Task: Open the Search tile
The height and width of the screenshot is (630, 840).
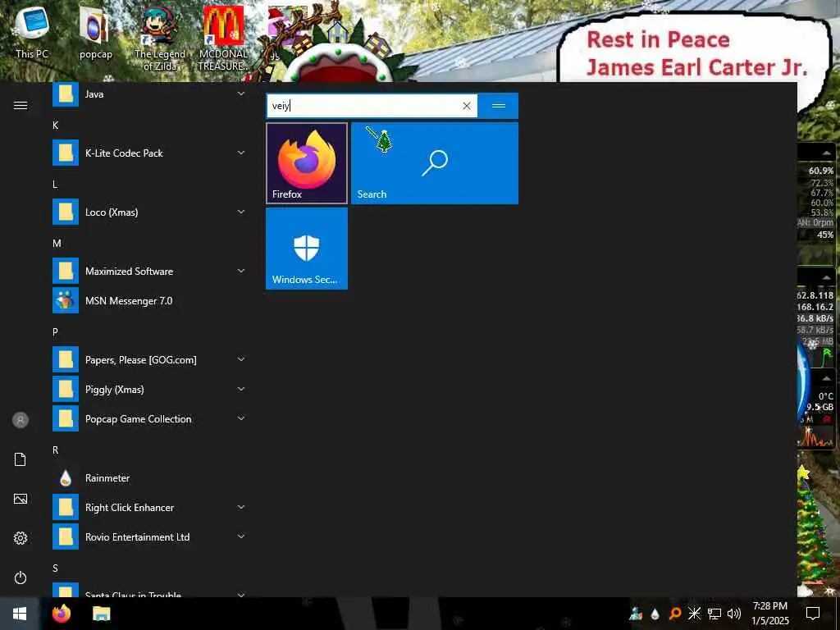Action: click(x=435, y=163)
